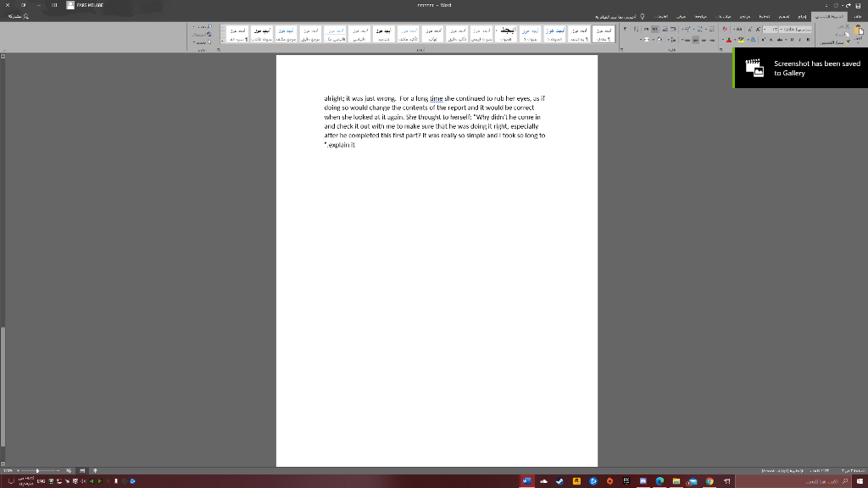The height and width of the screenshot is (488, 868).
Task: Open Steam from the taskbar
Action: pos(559,481)
